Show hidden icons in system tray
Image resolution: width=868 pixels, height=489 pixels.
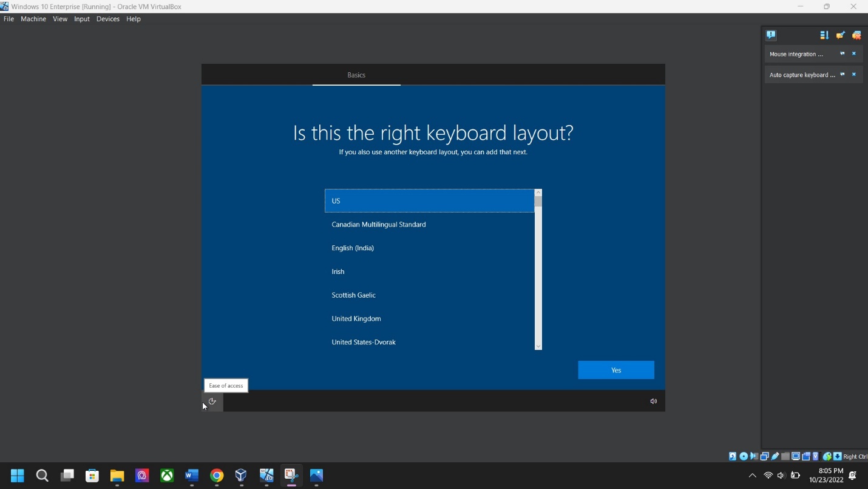coord(753,476)
